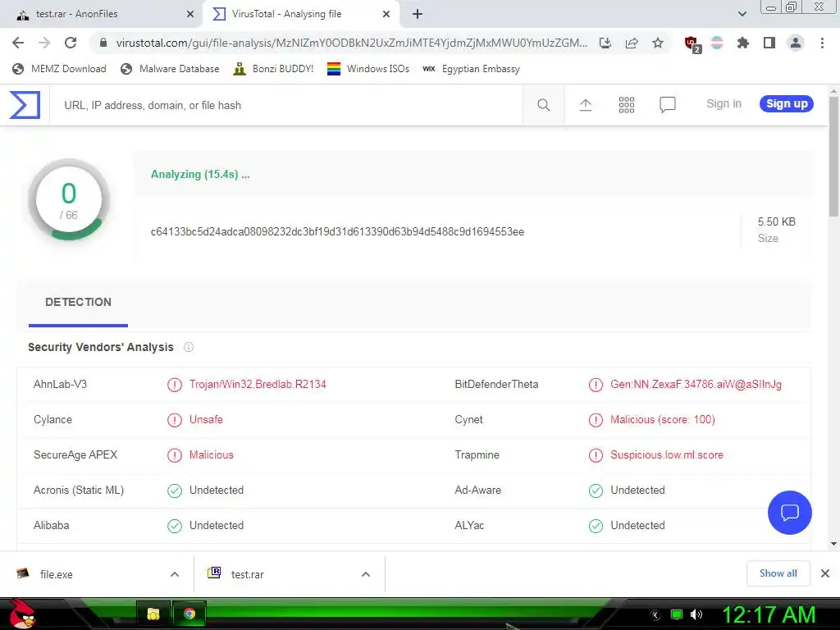Click the URL, IP address, domain search field
Image resolution: width=840 pixels, height=630 pixels.
286,106
